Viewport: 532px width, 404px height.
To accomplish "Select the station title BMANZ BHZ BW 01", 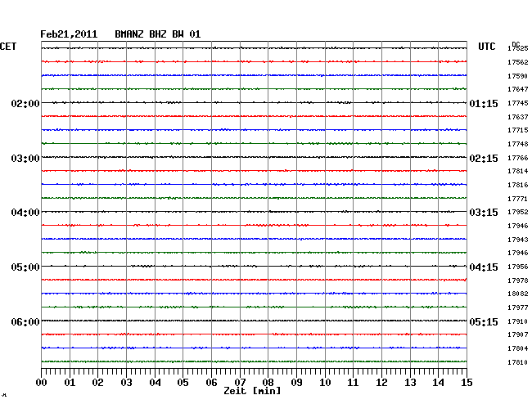I will pos(158,34).
